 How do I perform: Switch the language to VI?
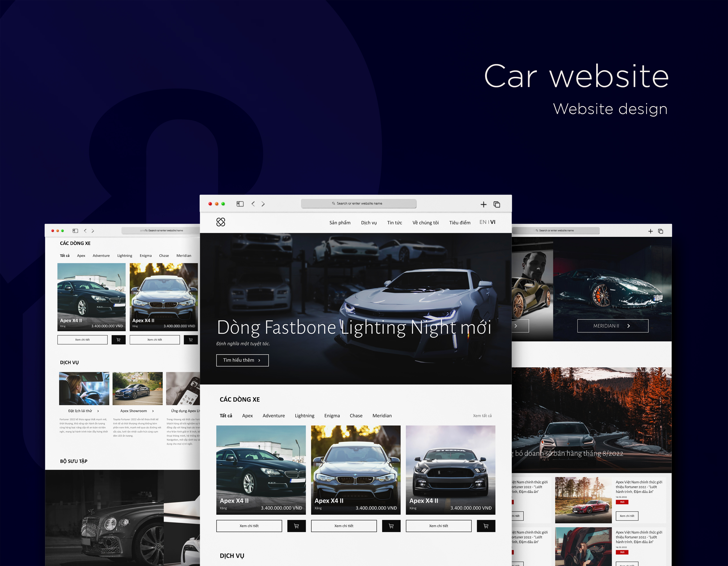[493, 222]
